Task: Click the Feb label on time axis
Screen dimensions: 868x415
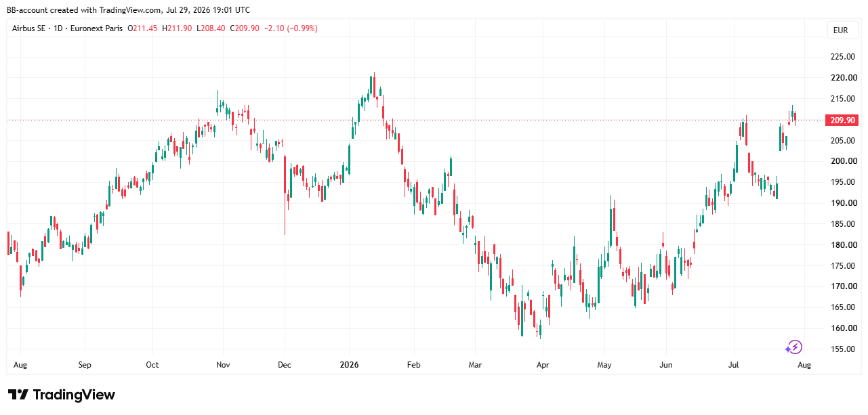Action: (x=413, y=365)
